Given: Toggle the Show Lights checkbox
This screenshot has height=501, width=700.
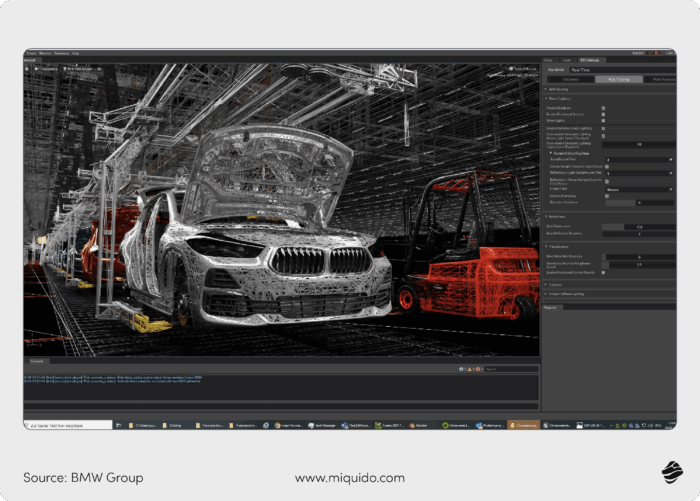Looking at the screenshot, I should click(603, 121).
